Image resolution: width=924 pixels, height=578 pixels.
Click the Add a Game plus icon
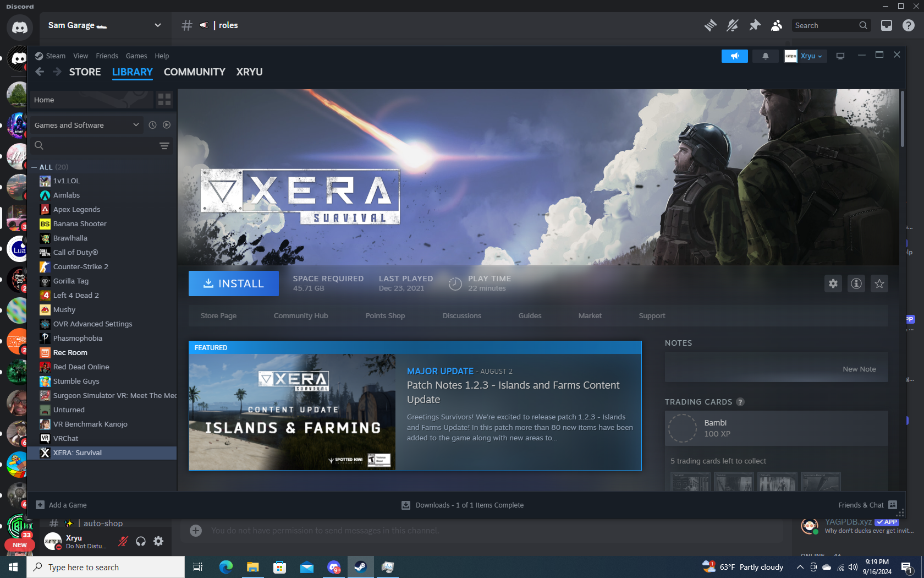coord(40,505)
